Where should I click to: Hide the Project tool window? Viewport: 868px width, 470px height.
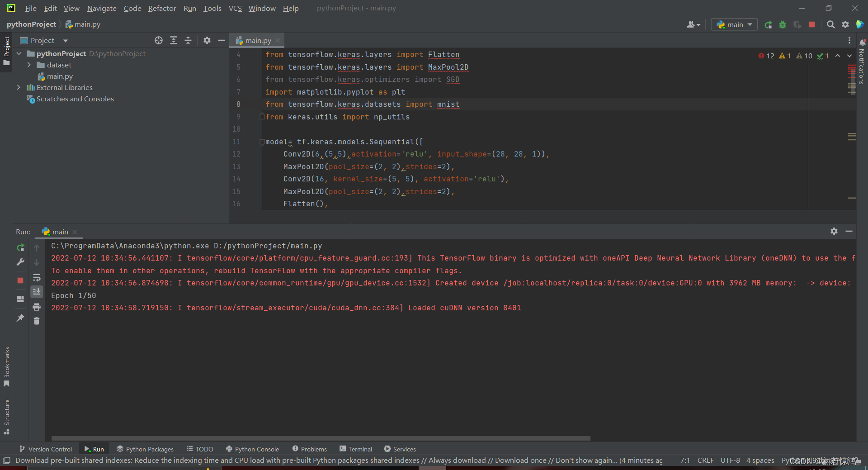(222, 40)
